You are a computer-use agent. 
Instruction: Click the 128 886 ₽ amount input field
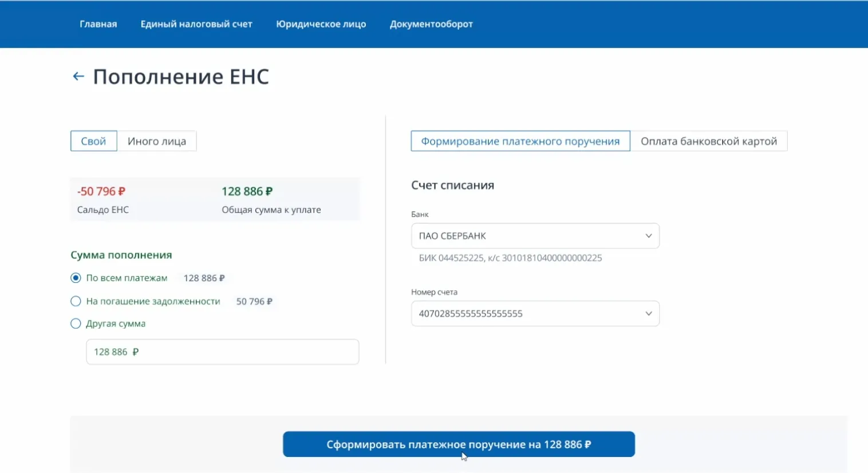coord(222,352)
